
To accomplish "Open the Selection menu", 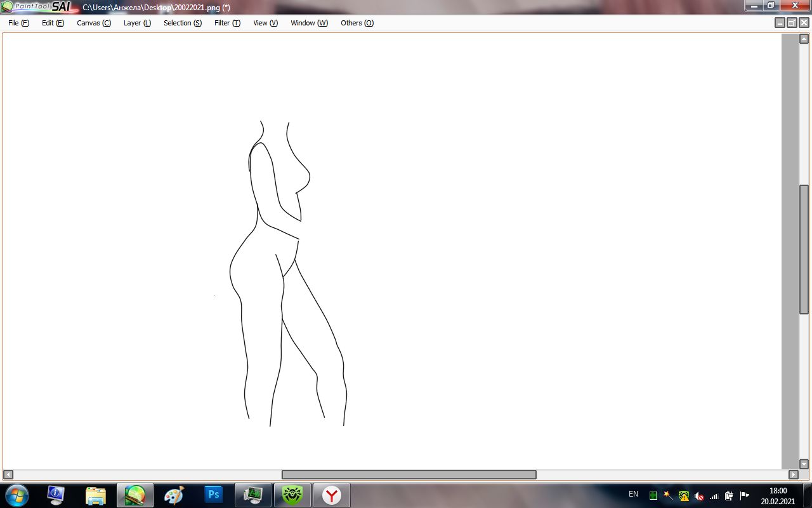I will [183, 23].
